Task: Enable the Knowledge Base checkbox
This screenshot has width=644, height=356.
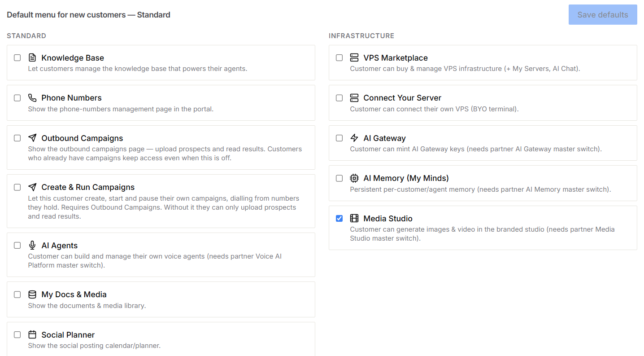Action: (17, 57)
